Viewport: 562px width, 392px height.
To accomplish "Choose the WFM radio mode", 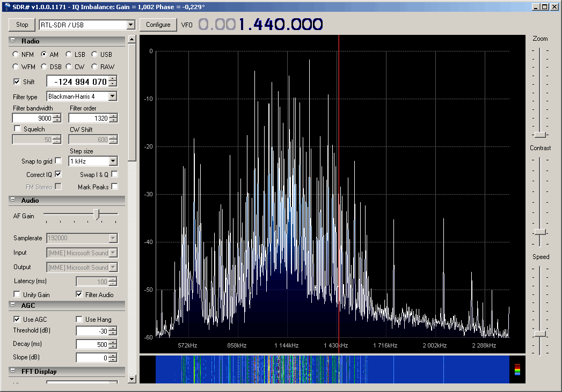I will (x=16, y=67).
